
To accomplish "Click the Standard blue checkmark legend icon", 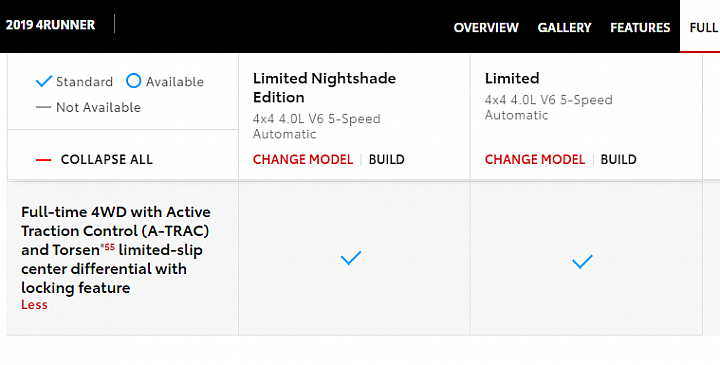I will pyautogui.click(x=44, y=82).
